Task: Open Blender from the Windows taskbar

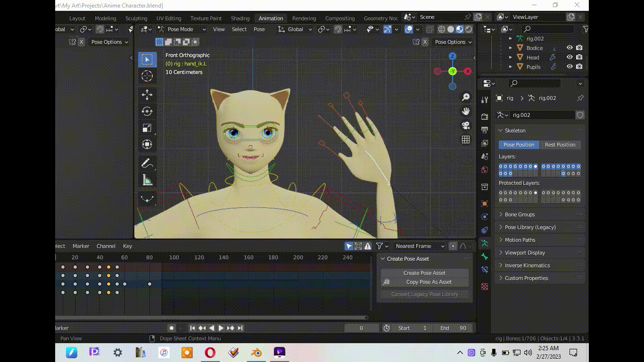Action: click(256, 353)
